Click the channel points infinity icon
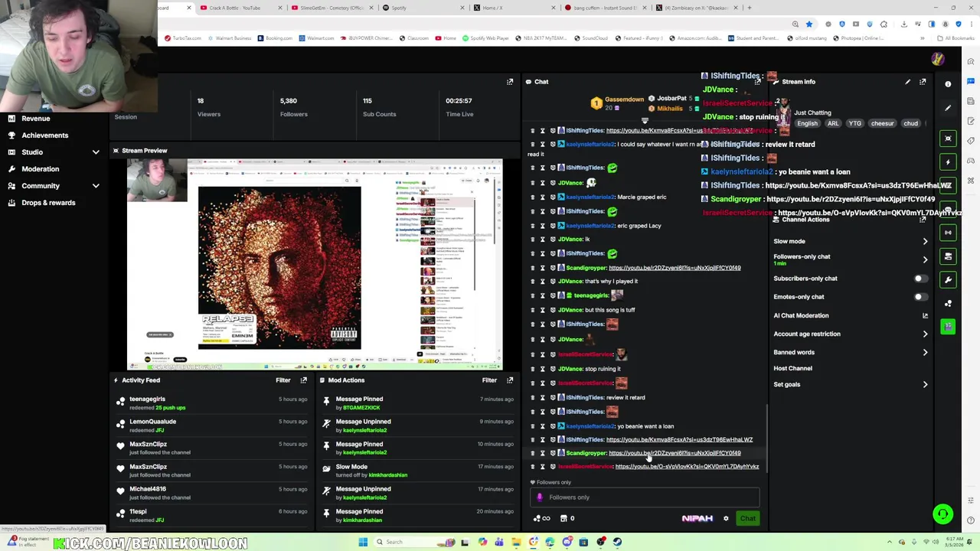Image resolution: width=980 pixels, height=551 pixels. pyautogui.click(x=541, y=519)
